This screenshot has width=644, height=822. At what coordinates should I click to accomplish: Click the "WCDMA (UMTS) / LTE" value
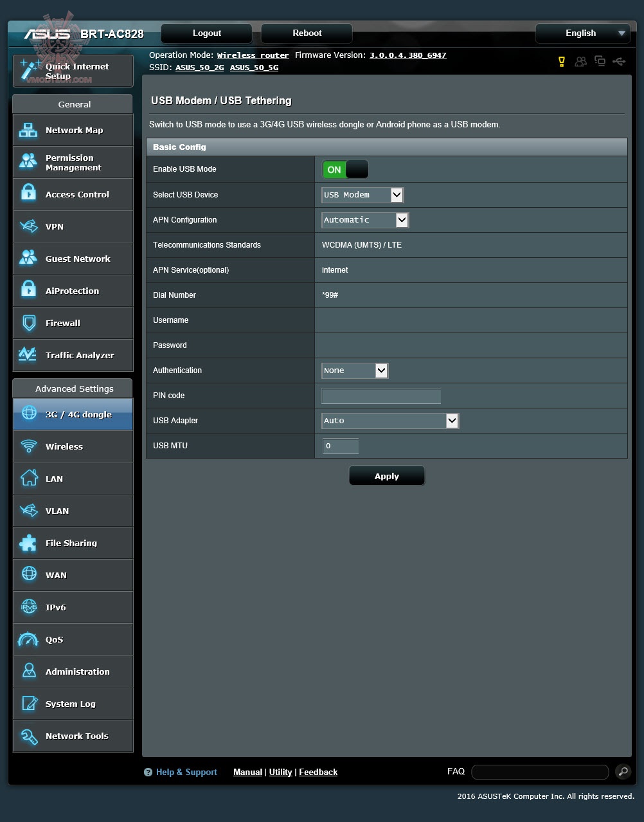(x=362, y=245)
